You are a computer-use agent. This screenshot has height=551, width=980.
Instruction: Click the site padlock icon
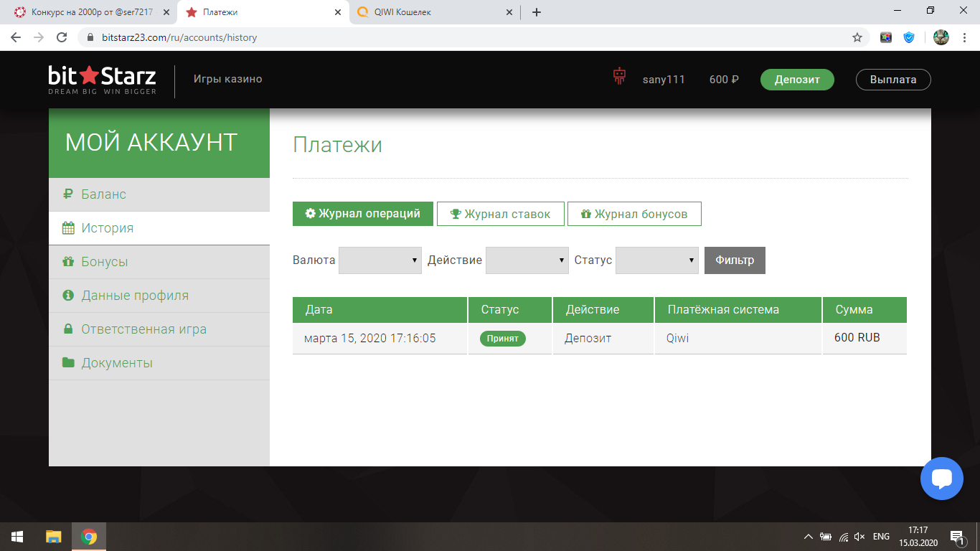(90, 37)
